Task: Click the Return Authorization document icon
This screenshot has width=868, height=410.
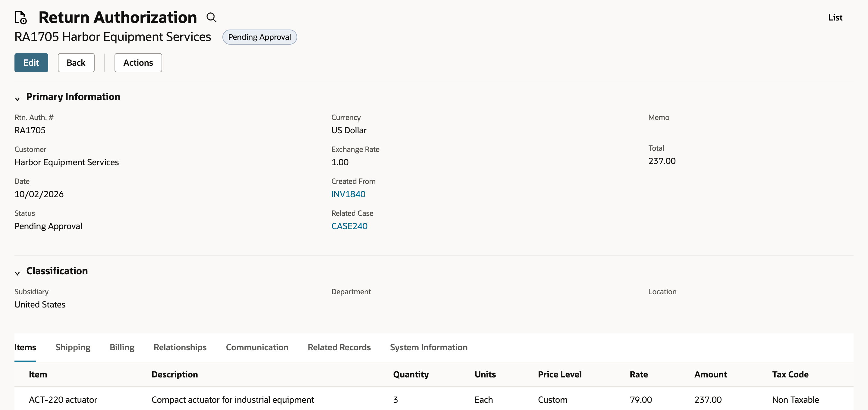Action: click(21, 17)
